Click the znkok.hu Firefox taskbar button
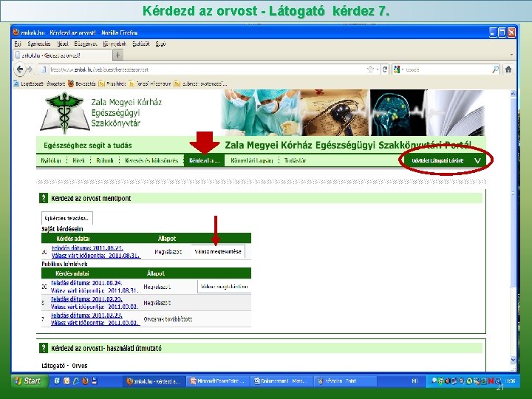 click(x=154, y=381)
